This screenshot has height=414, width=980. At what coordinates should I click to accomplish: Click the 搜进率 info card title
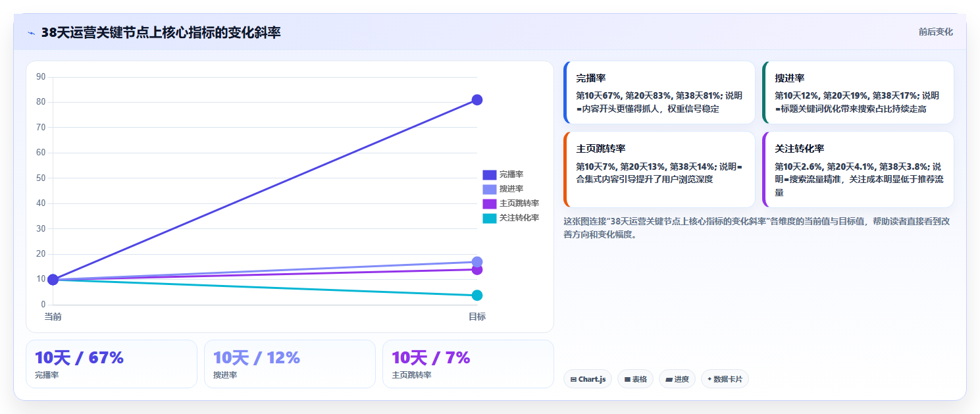(x=789, y=78)
